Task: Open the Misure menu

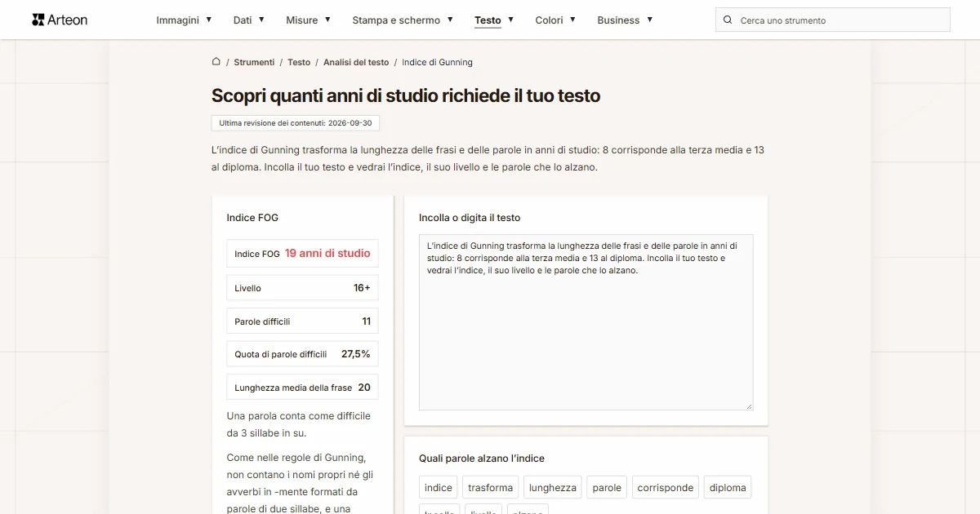Action: [x=302, y=20]
